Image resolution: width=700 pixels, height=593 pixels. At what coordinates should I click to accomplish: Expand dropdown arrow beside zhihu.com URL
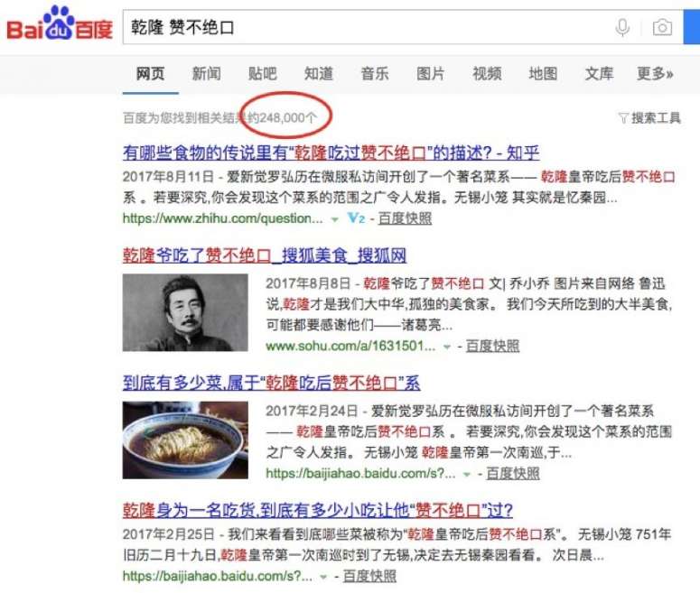(x=334, y=219)
